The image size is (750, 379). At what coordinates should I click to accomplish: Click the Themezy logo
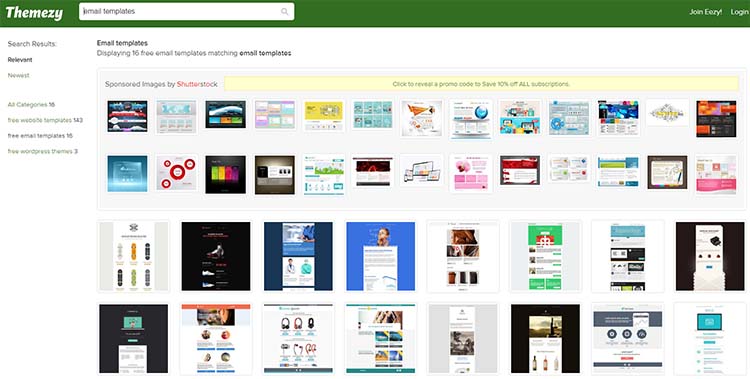(x=34, y=12)
